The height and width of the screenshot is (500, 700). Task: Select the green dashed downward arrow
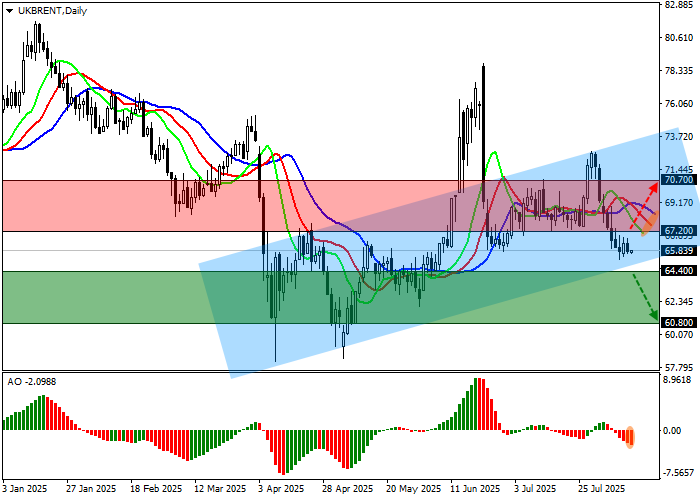(x=645, y=297)
